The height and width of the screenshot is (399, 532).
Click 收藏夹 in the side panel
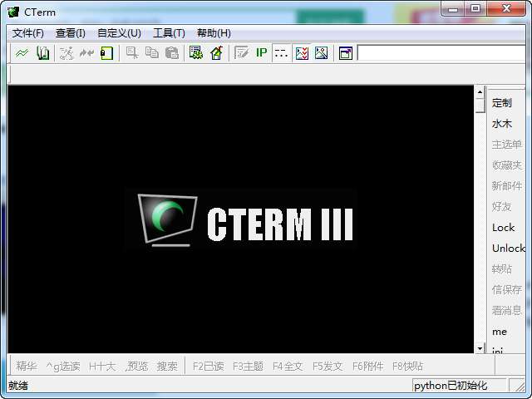pos(506,165)
